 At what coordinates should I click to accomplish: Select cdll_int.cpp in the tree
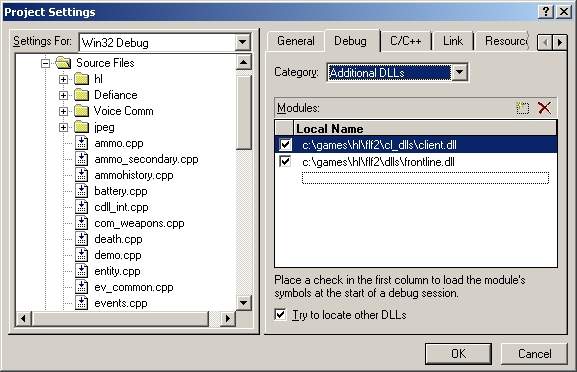click(x=121, y=208)
